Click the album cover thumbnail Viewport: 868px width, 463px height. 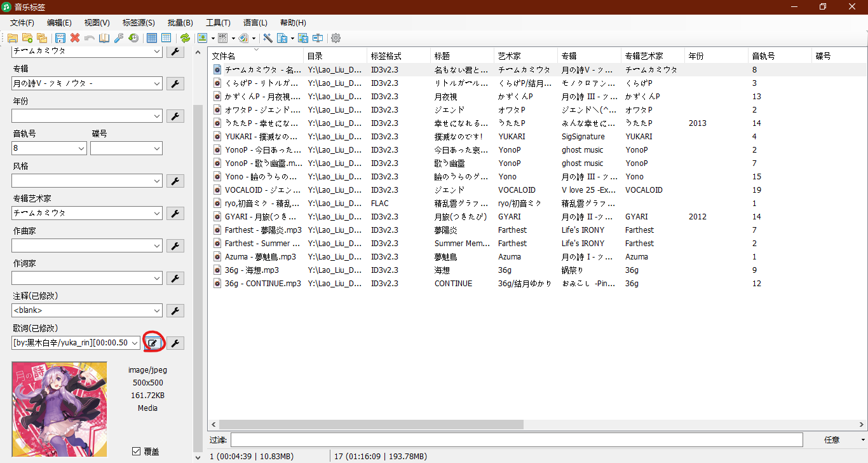60,409
